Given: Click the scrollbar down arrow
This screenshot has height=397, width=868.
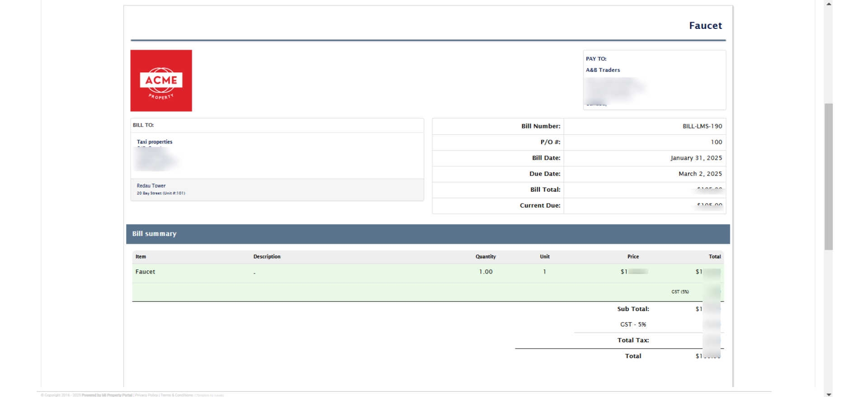Looking at the screenshot, I should point(828,394).
